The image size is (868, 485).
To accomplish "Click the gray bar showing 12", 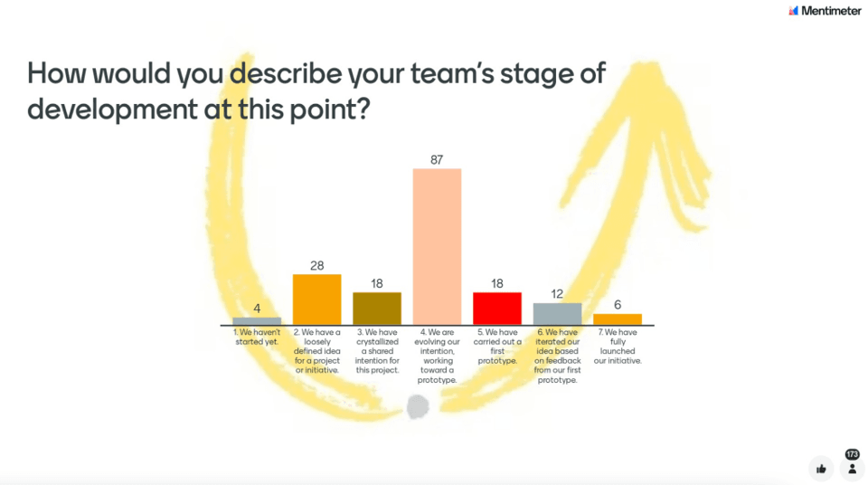I will pyautogui.click(x=558, y=314).
